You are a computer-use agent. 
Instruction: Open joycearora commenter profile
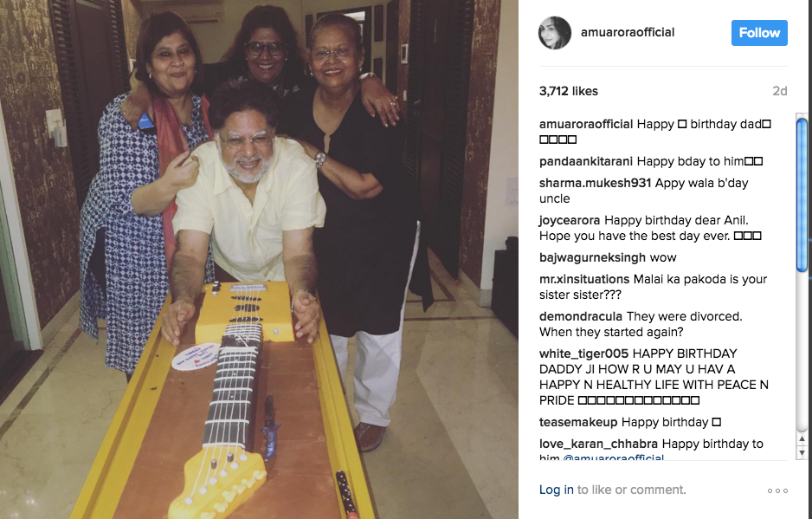[569, 220]
